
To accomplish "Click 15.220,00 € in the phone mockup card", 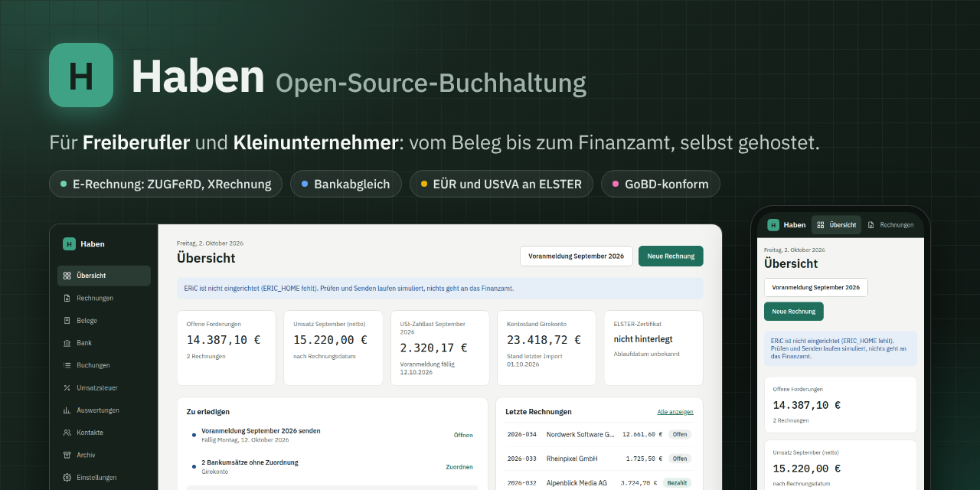I will coord(806,469).
